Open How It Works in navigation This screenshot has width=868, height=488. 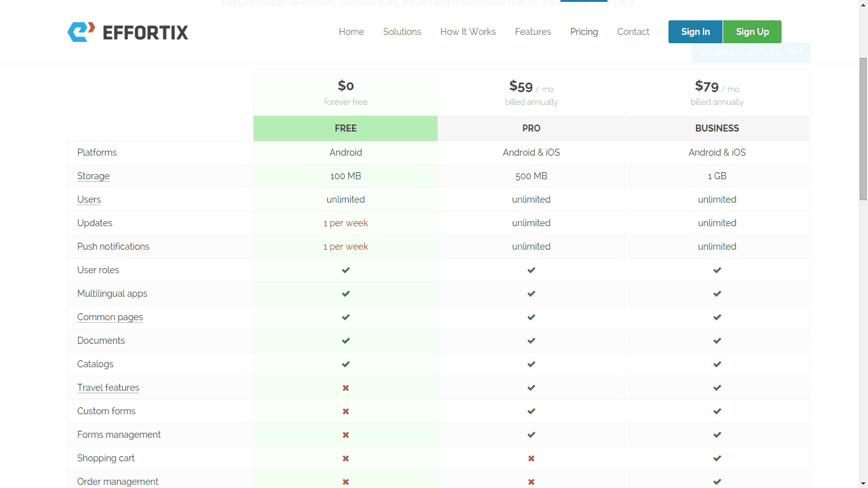(x=468, y=32)
